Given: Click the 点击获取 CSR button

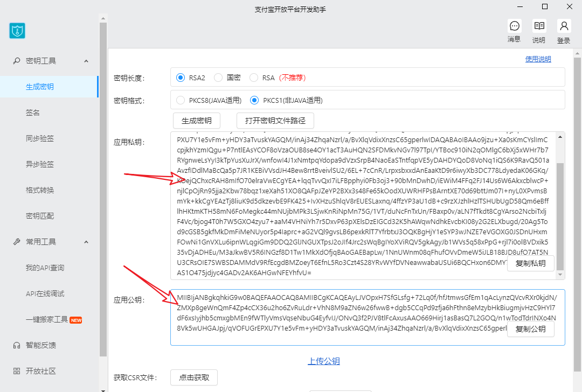Looking at the screenshot, I should point(194,377).
